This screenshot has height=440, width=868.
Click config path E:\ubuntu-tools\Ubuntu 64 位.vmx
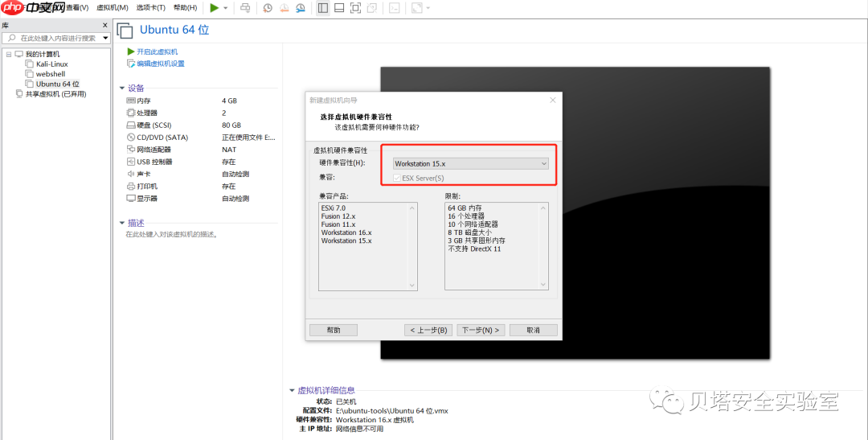(392, 411)
